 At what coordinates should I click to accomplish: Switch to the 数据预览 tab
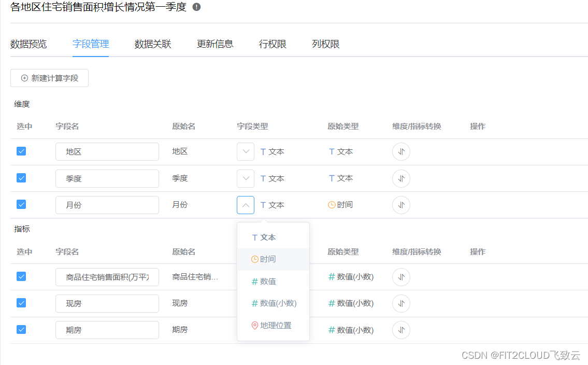coord(28,44)
